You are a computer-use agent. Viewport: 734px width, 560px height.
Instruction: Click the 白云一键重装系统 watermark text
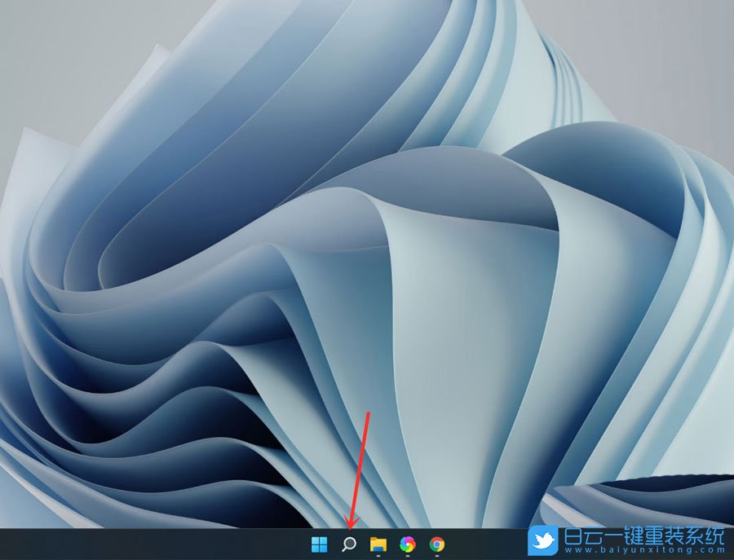point(644,538)
